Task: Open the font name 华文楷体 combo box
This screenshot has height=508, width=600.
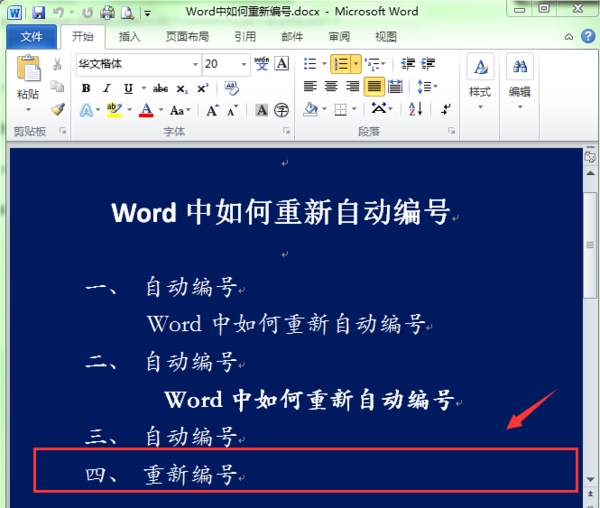Action: tap(139, 64)
